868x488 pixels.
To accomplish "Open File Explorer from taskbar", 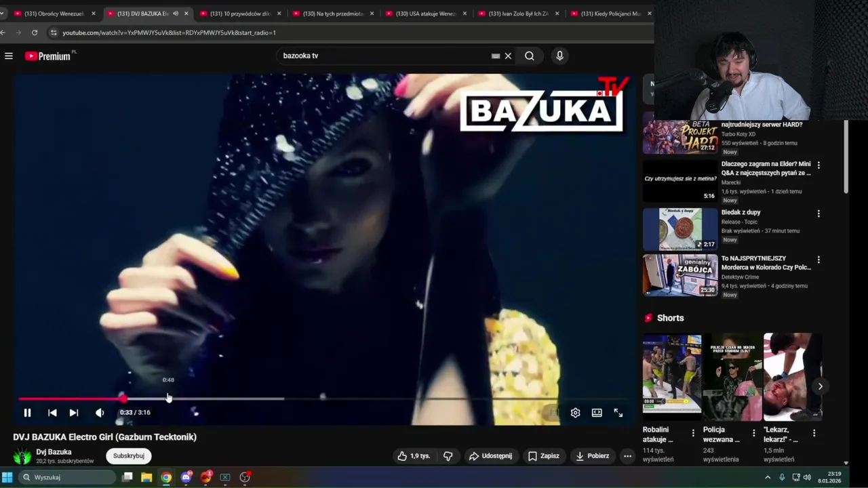I will click(x=146, y=477).
